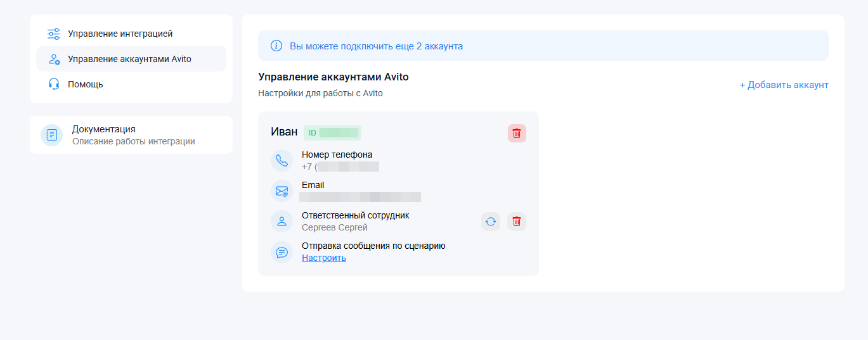Click the phone icon in the account card

click(x=282, y=160)
